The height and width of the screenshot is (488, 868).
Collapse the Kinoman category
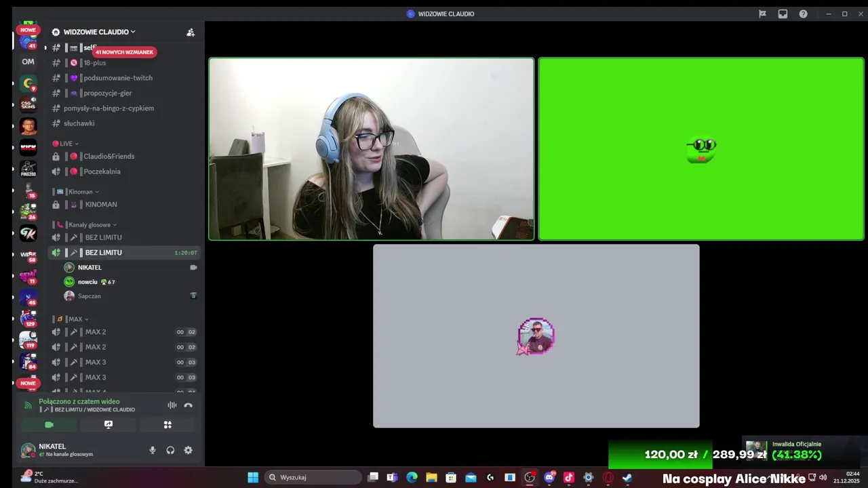point(77,192)
